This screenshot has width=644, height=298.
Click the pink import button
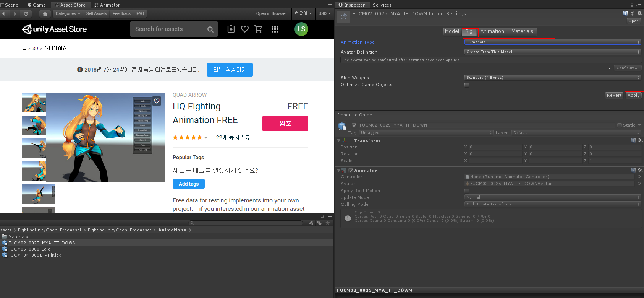285,124
